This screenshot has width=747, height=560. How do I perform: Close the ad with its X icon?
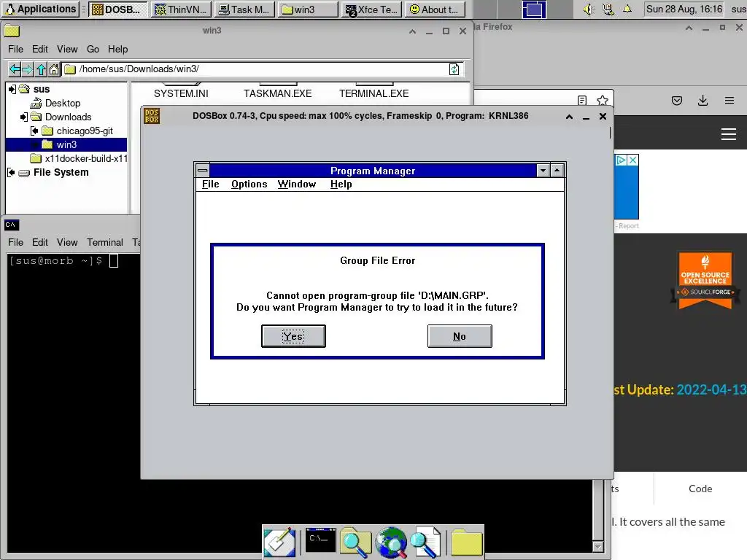pos(632,160)
